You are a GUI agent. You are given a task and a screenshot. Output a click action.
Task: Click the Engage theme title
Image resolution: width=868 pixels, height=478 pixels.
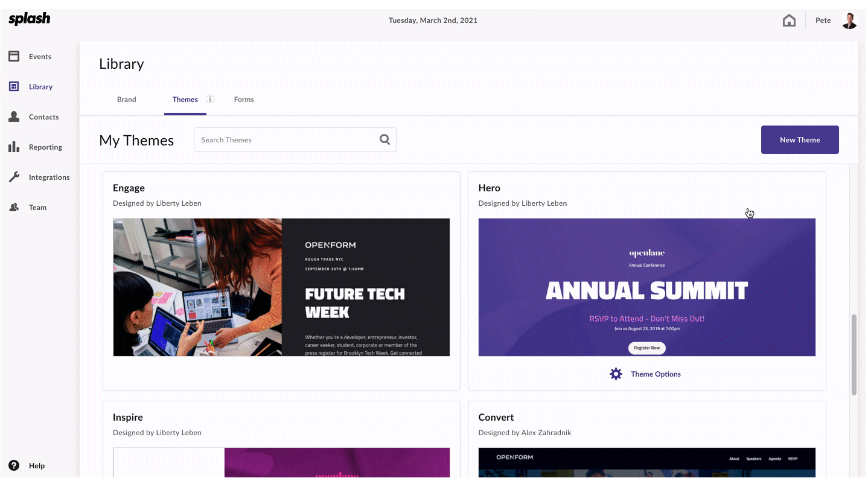[129, 188]
